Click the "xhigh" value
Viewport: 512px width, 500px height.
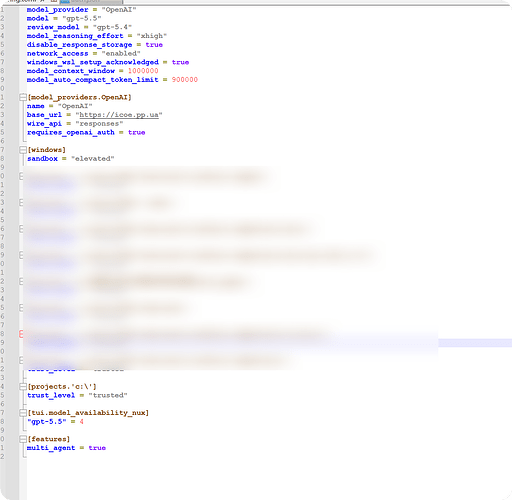pyautogui.click(x=152, y=36)
